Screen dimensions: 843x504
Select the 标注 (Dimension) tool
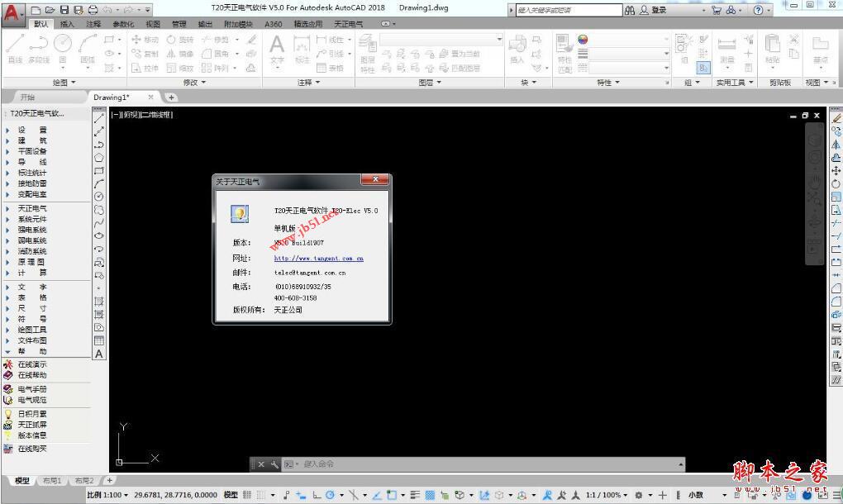302,50
